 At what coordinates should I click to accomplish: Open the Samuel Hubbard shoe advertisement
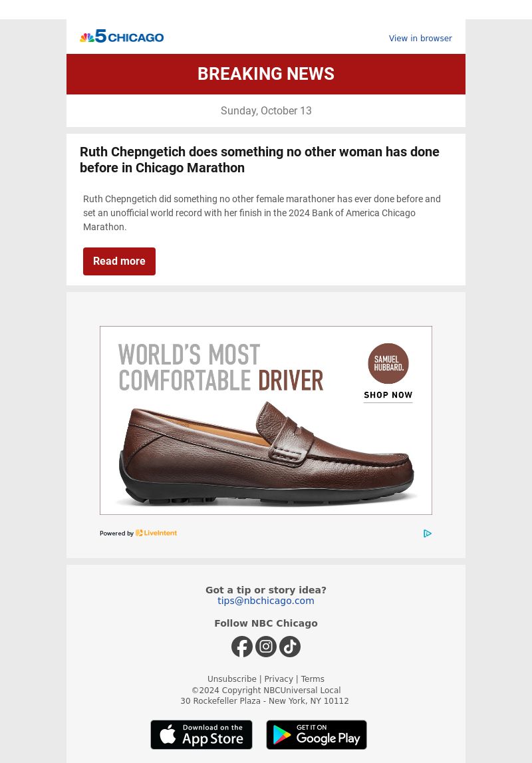tap(266, 420)
